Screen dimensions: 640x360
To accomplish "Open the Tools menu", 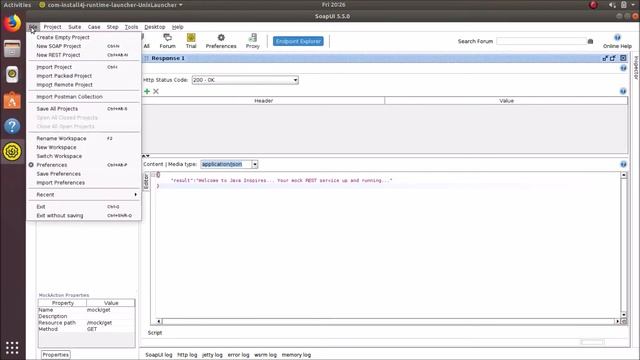I will coord(131,27).
